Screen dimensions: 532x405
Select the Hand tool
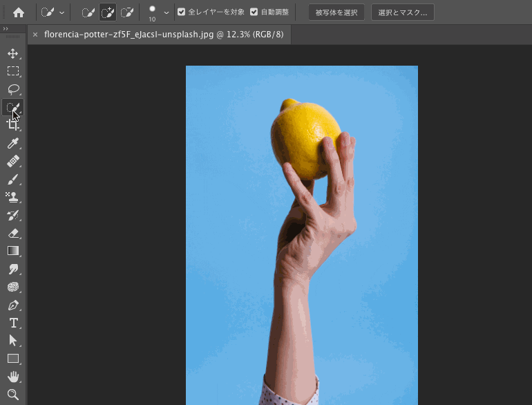13,377
